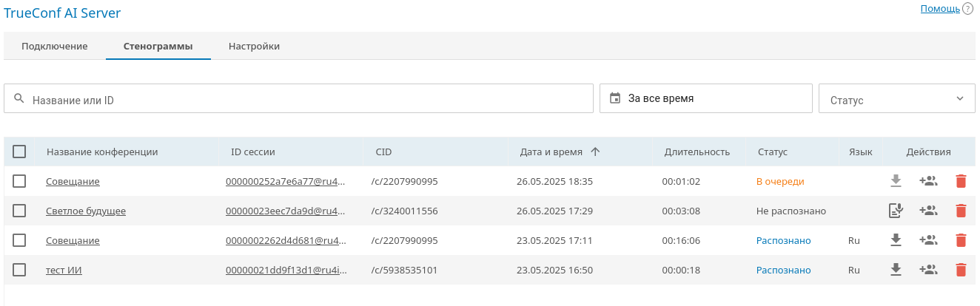The height and width of the screenshot is (306, 980).
Task: Click the calendar icon in date filter
Action: click(615, 98)
